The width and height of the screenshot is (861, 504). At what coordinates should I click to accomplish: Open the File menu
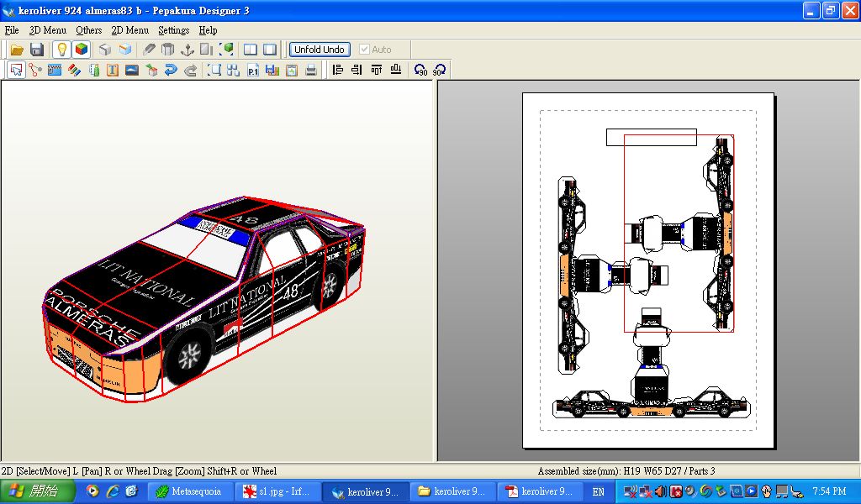tap(12, 30)
